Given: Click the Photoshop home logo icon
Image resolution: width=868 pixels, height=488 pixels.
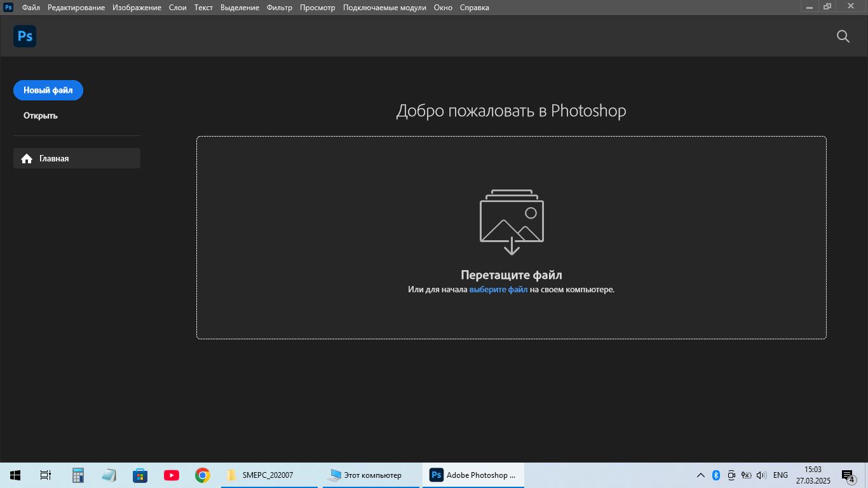Looking at the screenshot, I should tap(25, 36).
